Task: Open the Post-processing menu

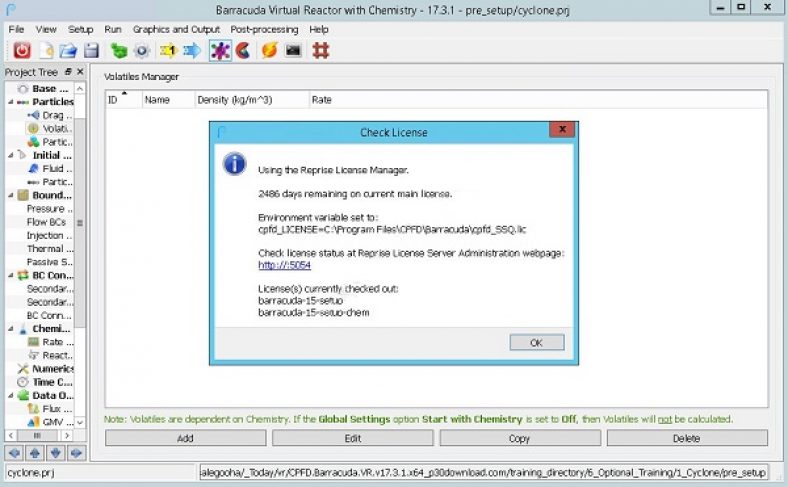Action: (x=264, y=29)
